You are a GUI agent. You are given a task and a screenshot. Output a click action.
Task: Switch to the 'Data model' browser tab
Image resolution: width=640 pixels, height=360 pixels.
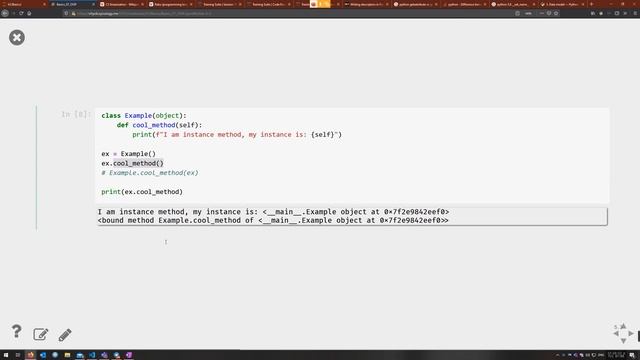click(x=562, y=4)
